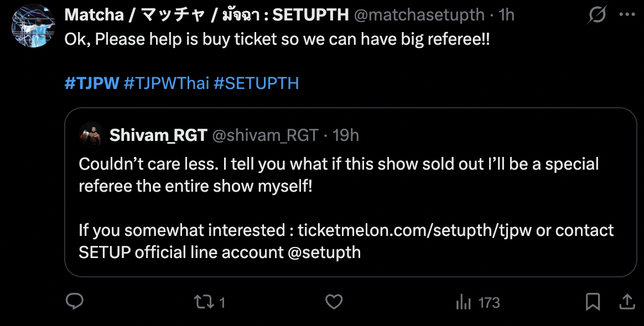
Task: Open the #SETUPTH hashtag link
Action: tap(256, 83)
